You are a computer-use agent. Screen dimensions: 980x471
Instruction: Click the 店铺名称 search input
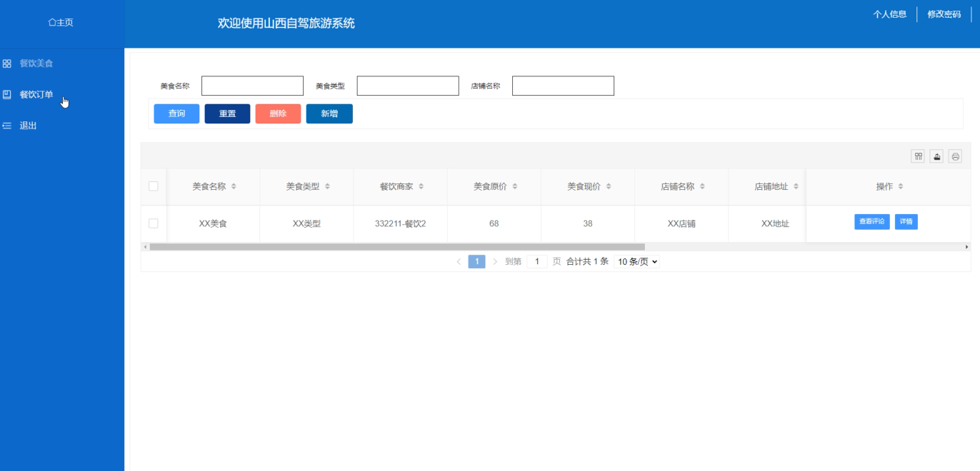pos(563,86)
